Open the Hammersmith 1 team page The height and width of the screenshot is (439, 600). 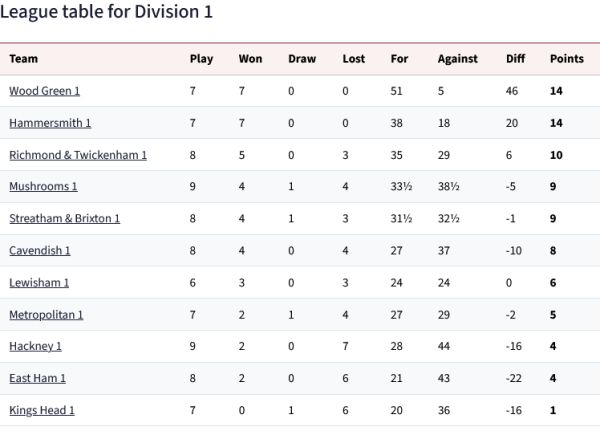(x=50, y=123)
